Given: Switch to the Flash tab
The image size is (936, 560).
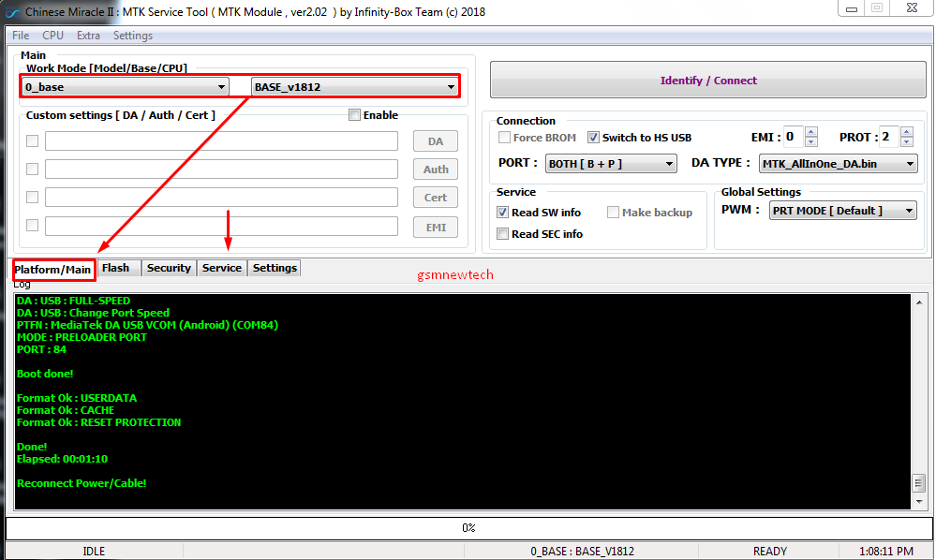Looking at the screenshot, I should point(117,269).
